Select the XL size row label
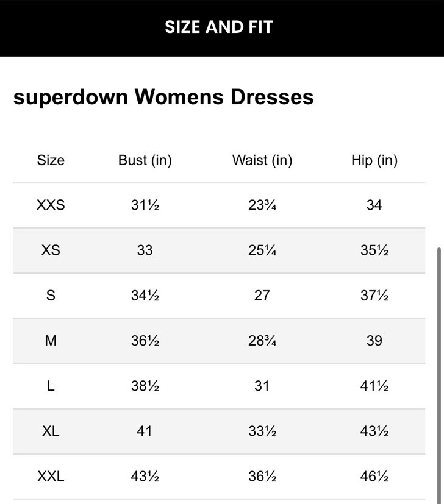 [x=51, y=431]
